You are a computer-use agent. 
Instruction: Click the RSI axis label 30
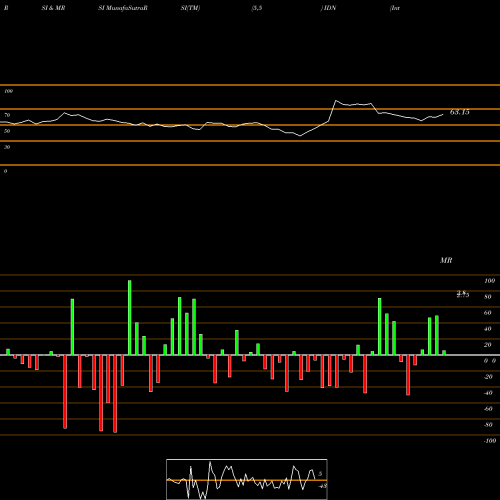[7, 147]
